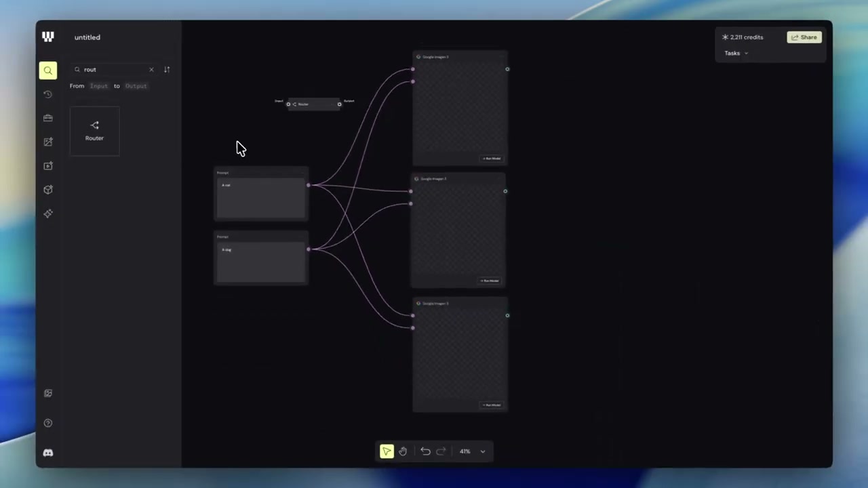Click the Router node's input port
Image resolution: width=868 pixels, height=488 pixels.
pyautogui.click(x=288, y=104)
